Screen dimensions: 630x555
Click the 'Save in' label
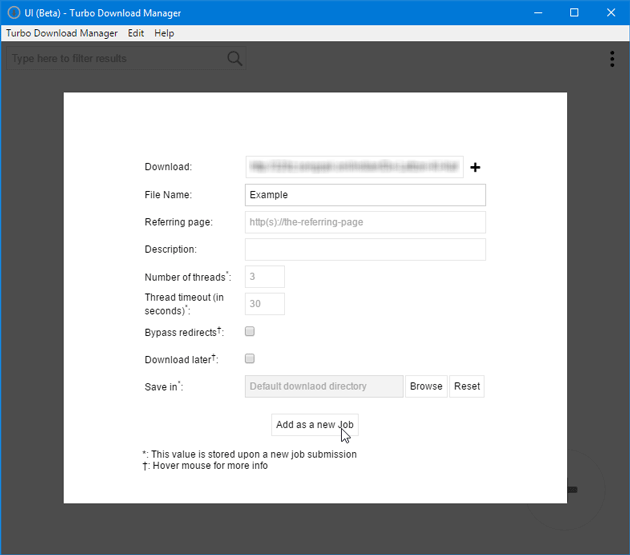coord(164,387)
